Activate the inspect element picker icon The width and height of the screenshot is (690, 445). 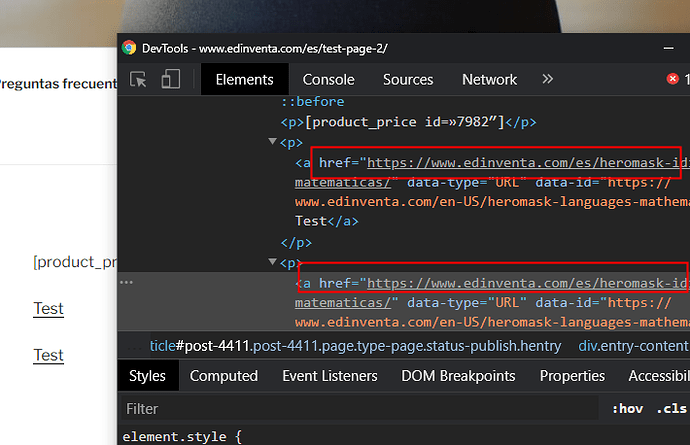click(138, 80)
